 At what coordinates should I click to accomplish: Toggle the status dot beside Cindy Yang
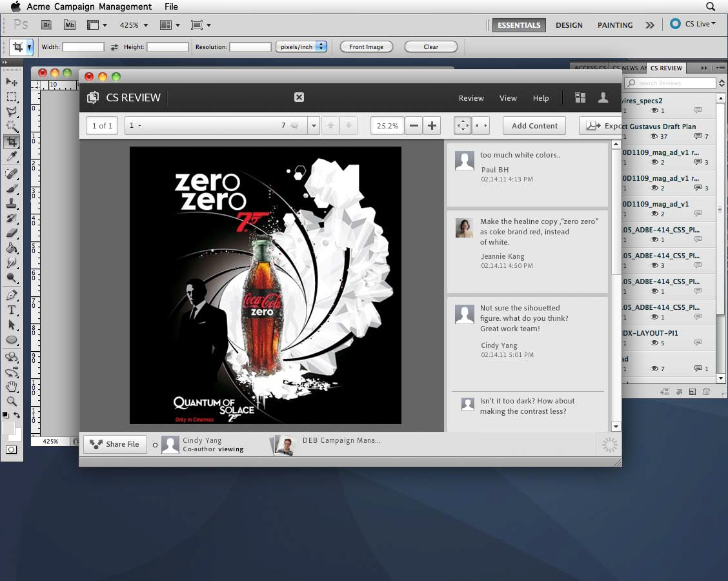(x=155, y=445)
